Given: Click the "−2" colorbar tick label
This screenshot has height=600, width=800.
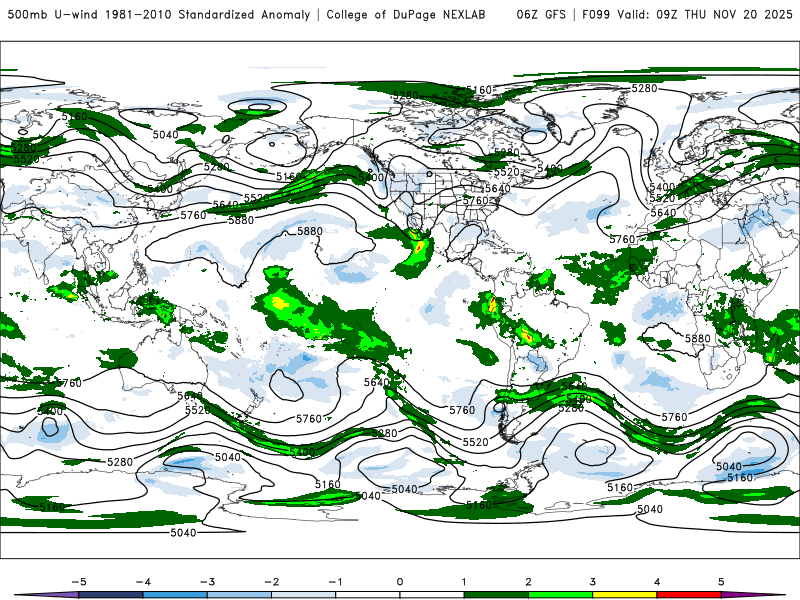Looking at the screenshot, I should pyautogui.click(x=271, y=582).
